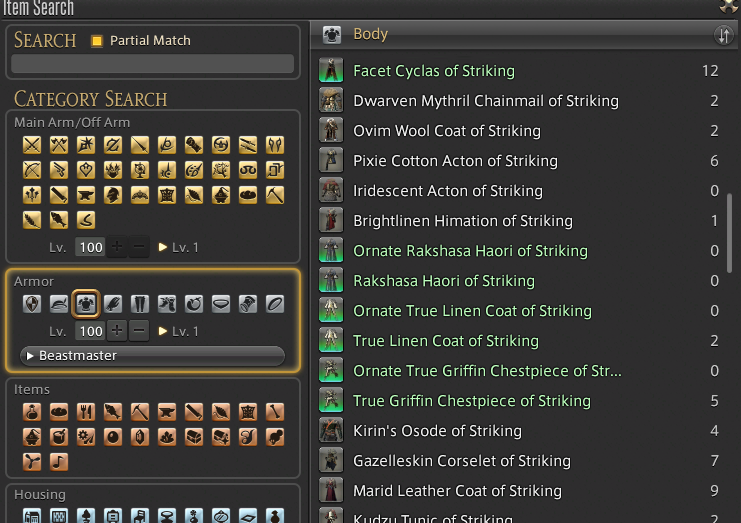Click the Iridescent Acton of Striking thumbnail
This screenshot has height=523, width=741.
click(x=331, y=190)
